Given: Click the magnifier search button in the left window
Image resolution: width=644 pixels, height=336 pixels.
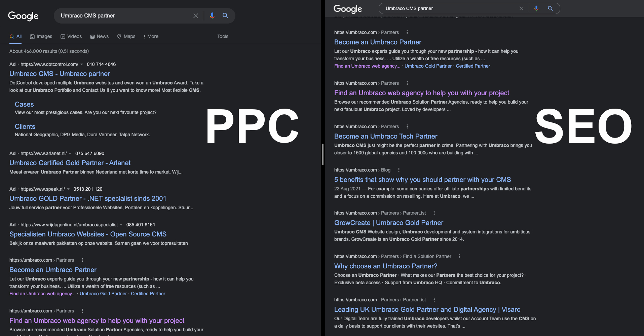Looking at the screenshot, I should pos(226,16).
